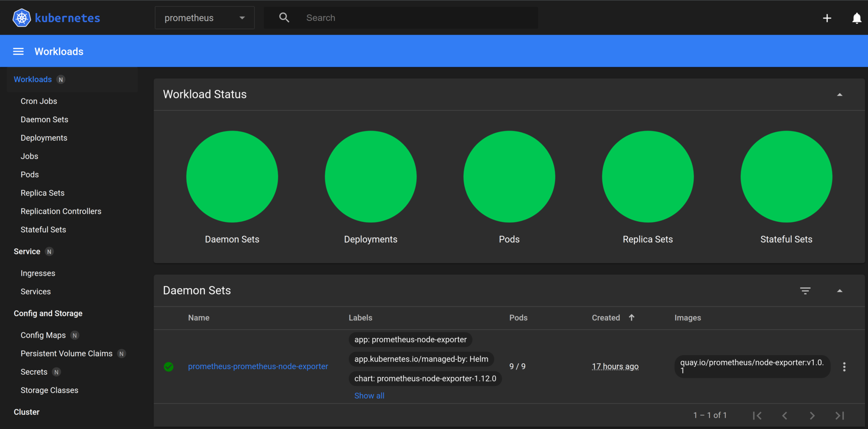Go to last page of table

pyautogui.click(x=840, y=415)
